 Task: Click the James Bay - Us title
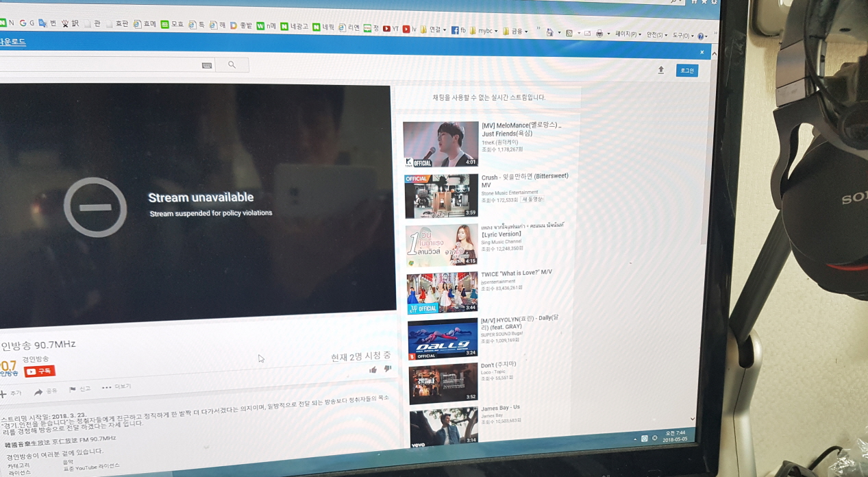(501, 408)
